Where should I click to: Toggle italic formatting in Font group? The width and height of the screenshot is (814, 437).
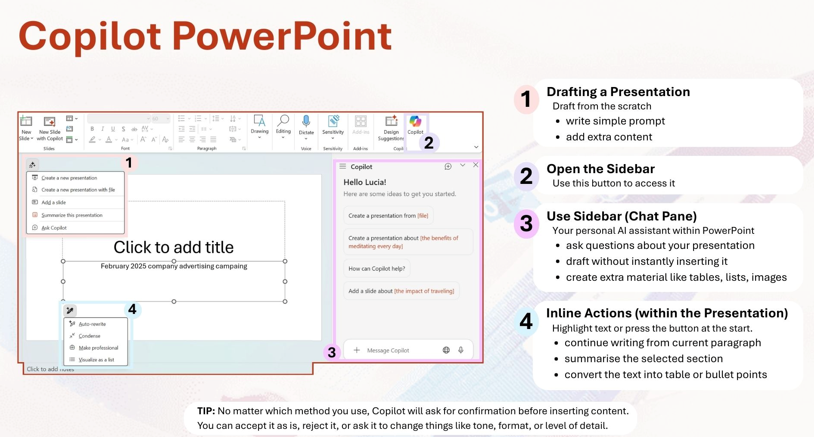102,129
